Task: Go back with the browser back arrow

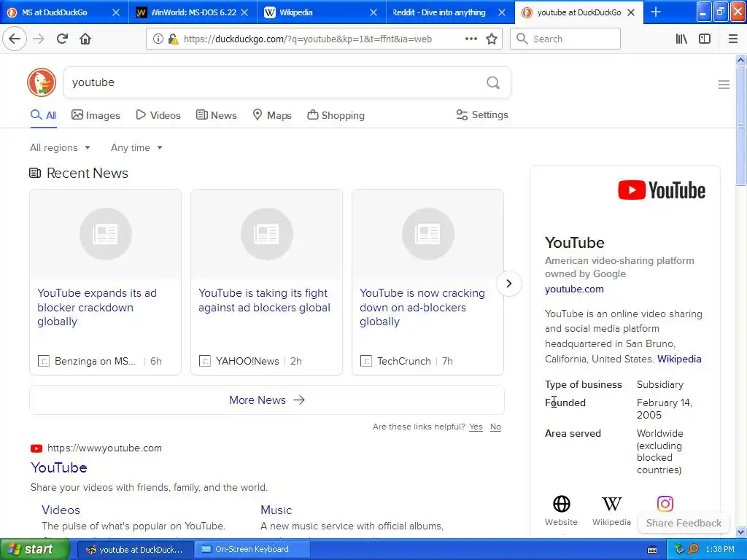Action: coord(15,39)
